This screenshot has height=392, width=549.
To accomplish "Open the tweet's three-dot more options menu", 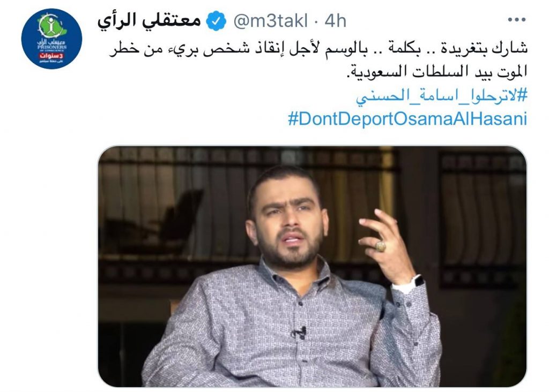I will (x=516, y=20).
